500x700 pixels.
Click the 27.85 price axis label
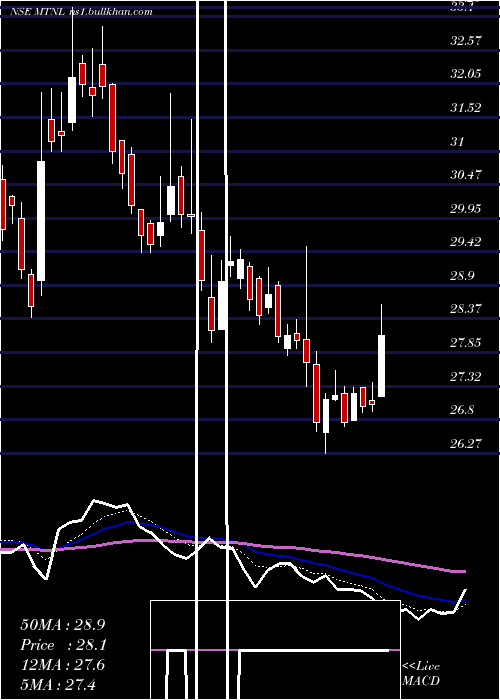pyautogui.click(x=466, y=343)
